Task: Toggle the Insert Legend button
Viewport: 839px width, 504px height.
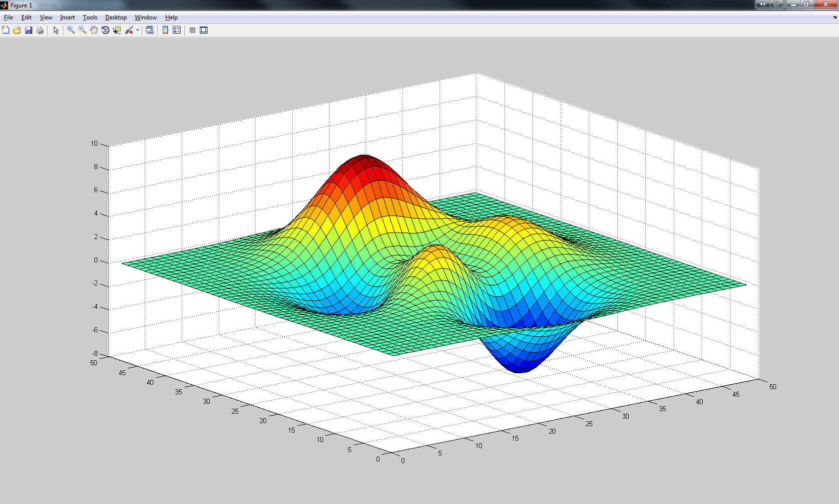Action: tap(177, 30)
